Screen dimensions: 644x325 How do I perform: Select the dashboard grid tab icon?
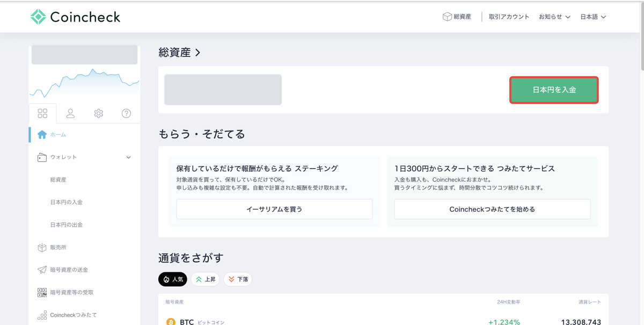(42, 113)
